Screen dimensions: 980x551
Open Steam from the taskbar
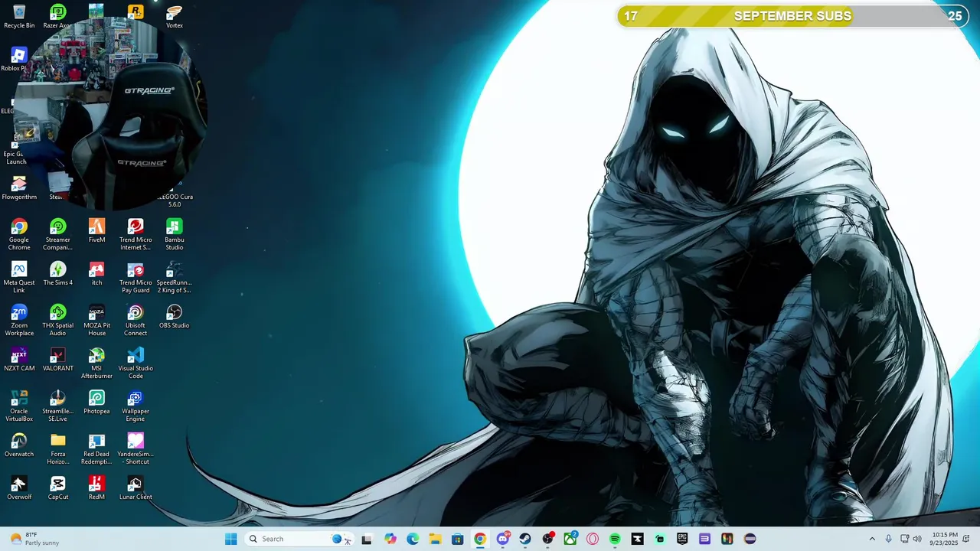525,539
